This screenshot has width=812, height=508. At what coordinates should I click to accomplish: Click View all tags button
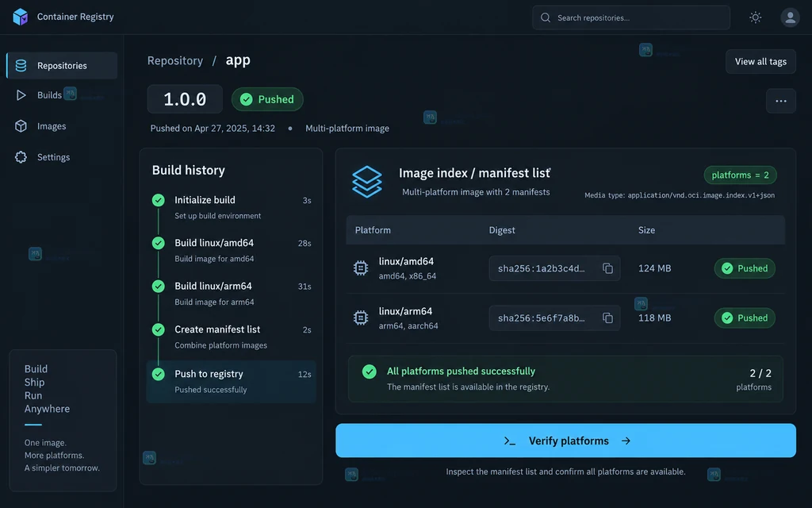point(760,62)
